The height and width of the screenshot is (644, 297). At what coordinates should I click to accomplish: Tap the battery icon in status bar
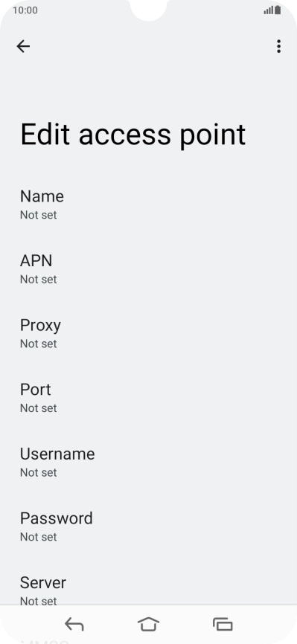[x=278, y=10]
